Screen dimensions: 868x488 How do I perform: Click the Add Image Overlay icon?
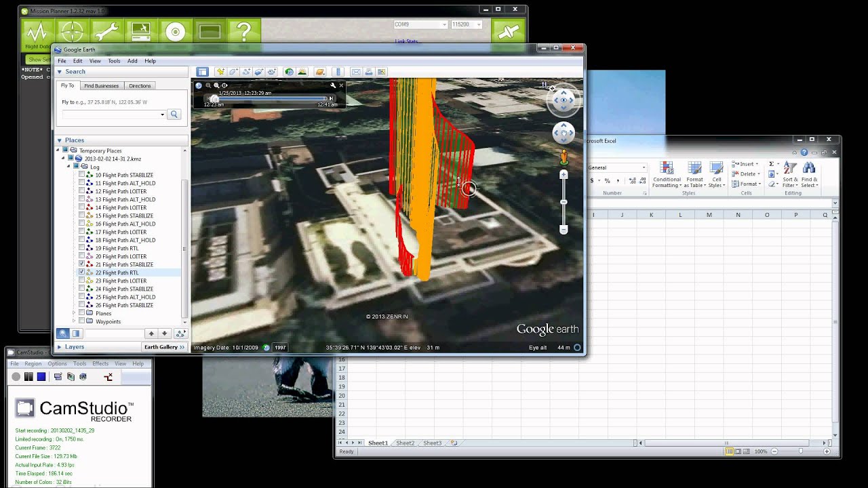(259, 72)
